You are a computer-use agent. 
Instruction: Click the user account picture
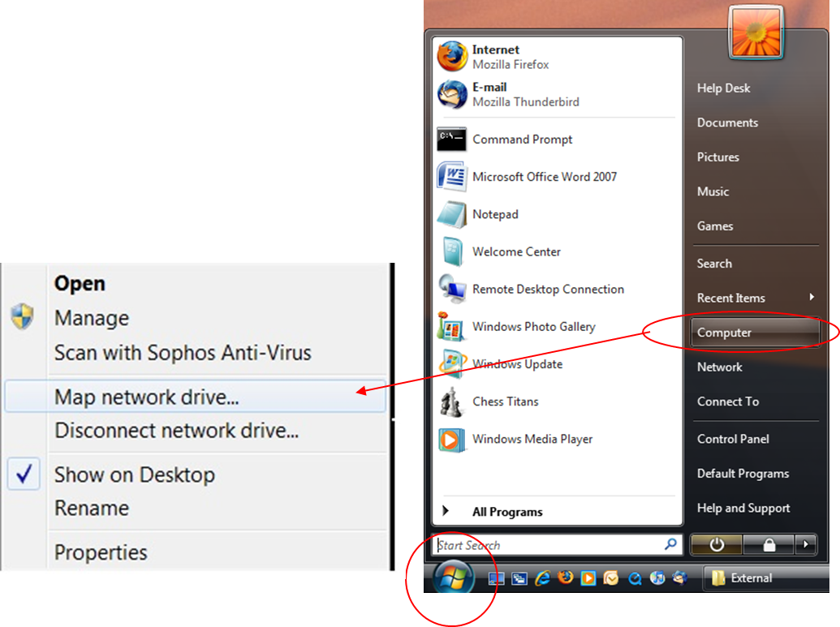pyautogui.click(x=756, y=32)
